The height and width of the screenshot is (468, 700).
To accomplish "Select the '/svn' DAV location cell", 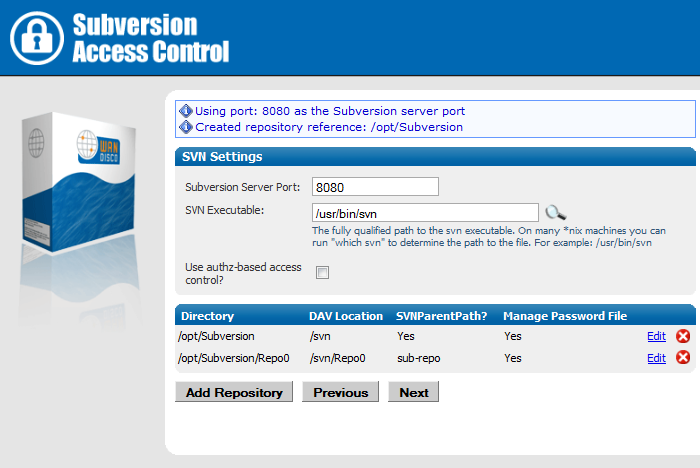I will 320,336.
